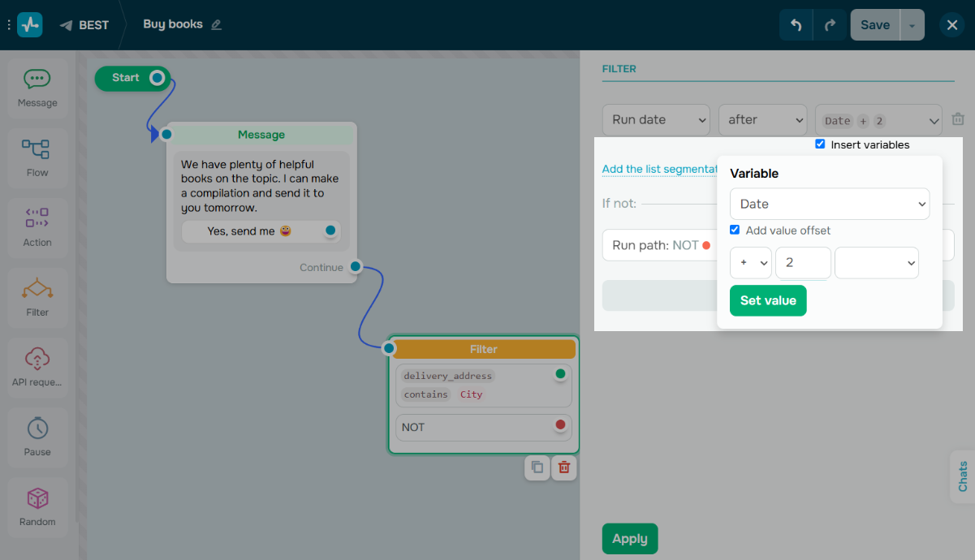Delete the Filter block with red trash icon

(x=564, y=467)
